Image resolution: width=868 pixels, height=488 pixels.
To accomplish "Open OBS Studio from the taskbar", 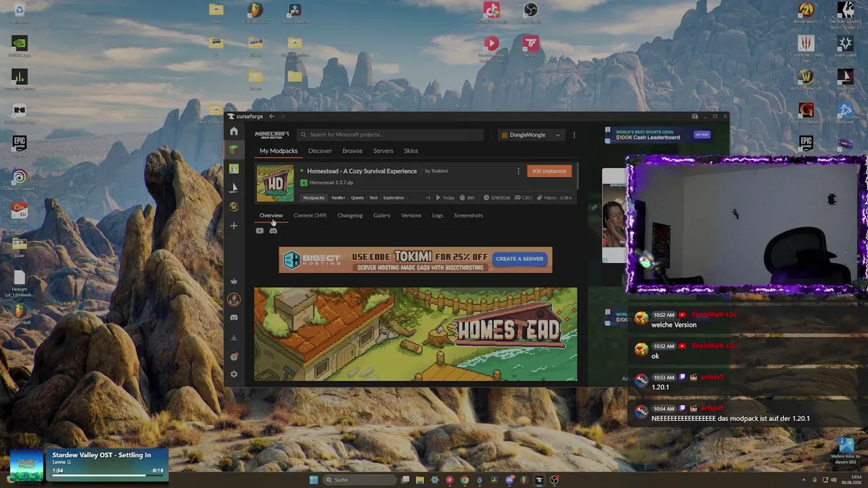I will (554, 480).
